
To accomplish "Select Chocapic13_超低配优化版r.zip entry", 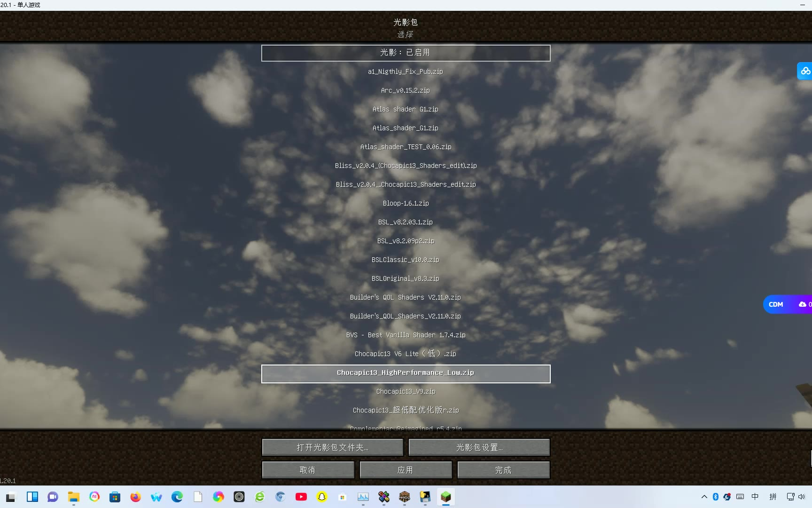I will 406,410.
